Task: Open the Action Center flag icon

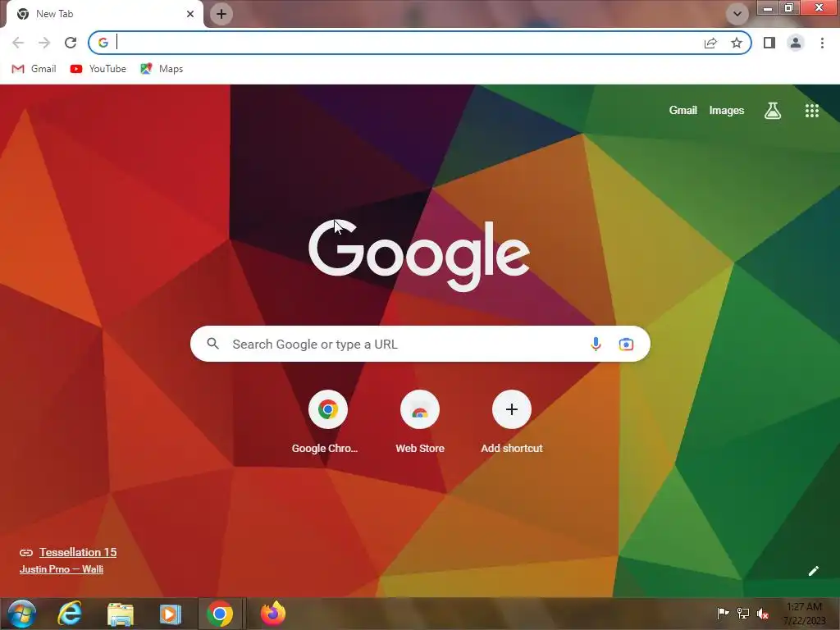Action: click(723, 613)
